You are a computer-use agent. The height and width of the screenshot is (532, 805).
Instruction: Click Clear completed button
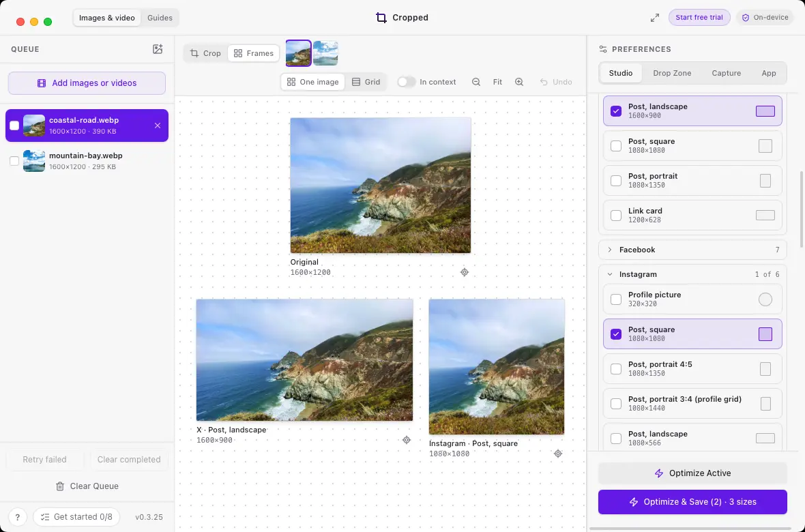point(129,460)
